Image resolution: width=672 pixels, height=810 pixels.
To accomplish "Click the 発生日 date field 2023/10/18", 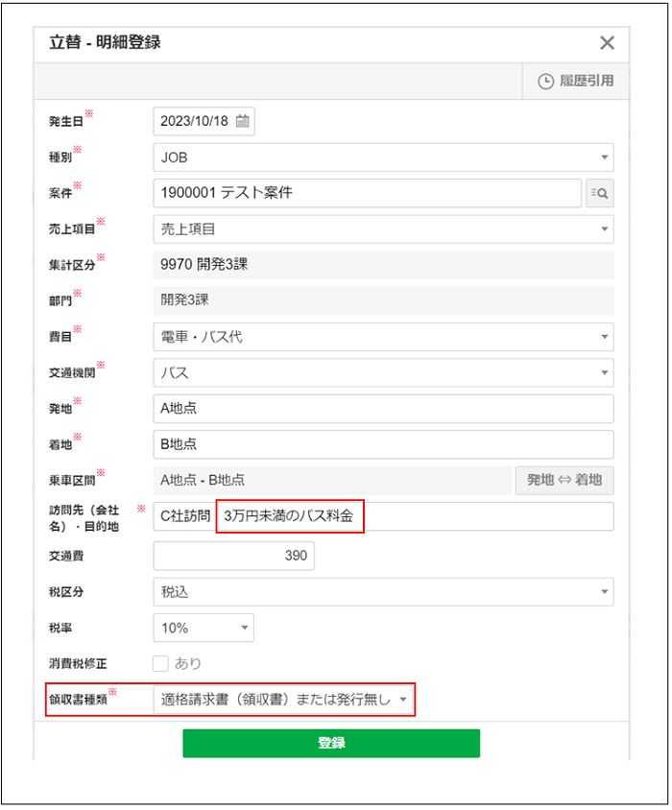I will point(195,121).
